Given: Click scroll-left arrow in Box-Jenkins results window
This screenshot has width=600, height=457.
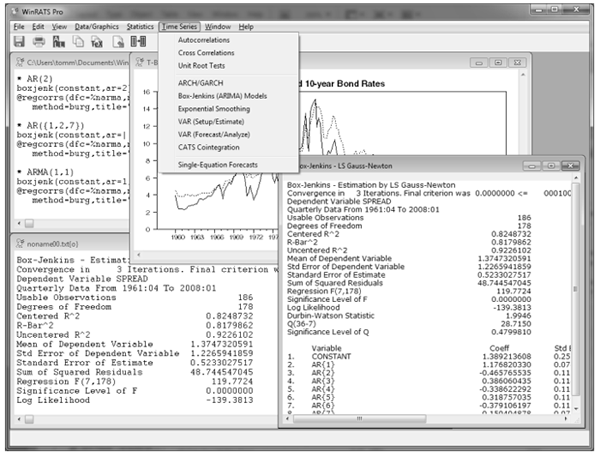Looking at the screenshot, I should (x=288, y=419).
